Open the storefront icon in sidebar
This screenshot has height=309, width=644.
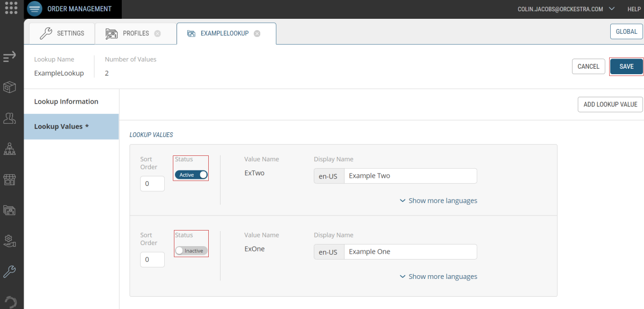(x=10, y=179)
